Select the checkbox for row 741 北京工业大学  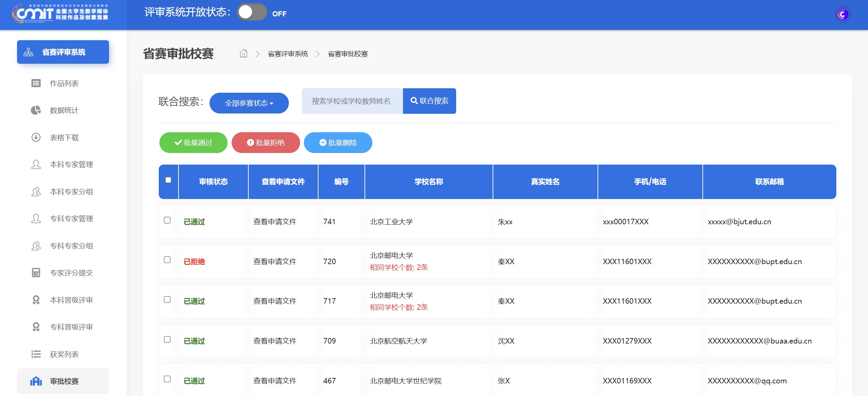(167, 220)
